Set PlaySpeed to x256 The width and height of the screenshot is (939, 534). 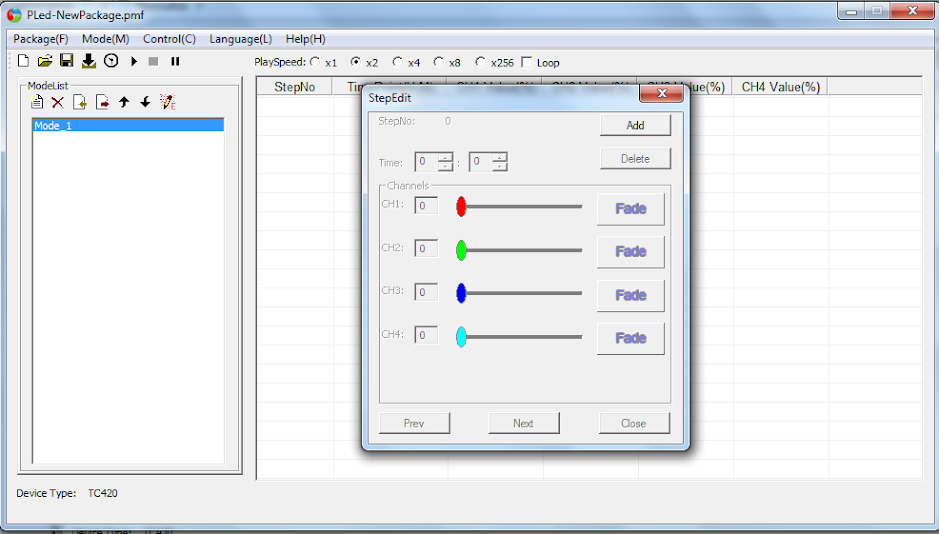(x=480, y=62)
